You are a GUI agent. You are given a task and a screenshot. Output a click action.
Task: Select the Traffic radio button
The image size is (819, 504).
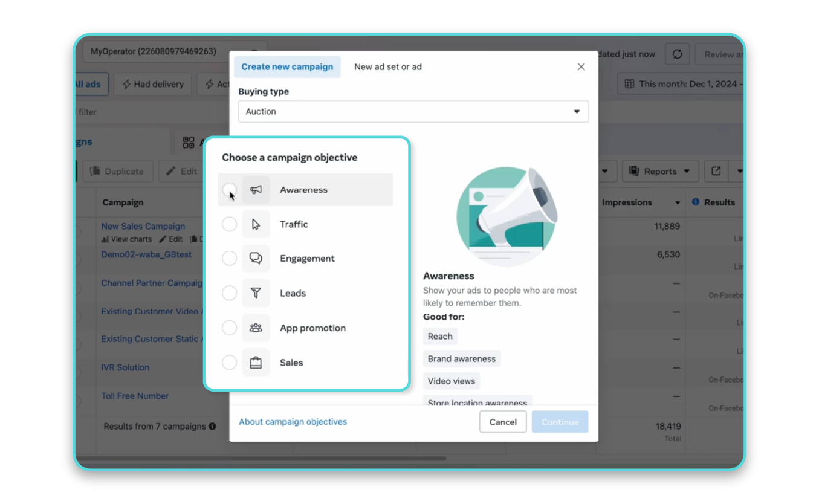point(229,224)
